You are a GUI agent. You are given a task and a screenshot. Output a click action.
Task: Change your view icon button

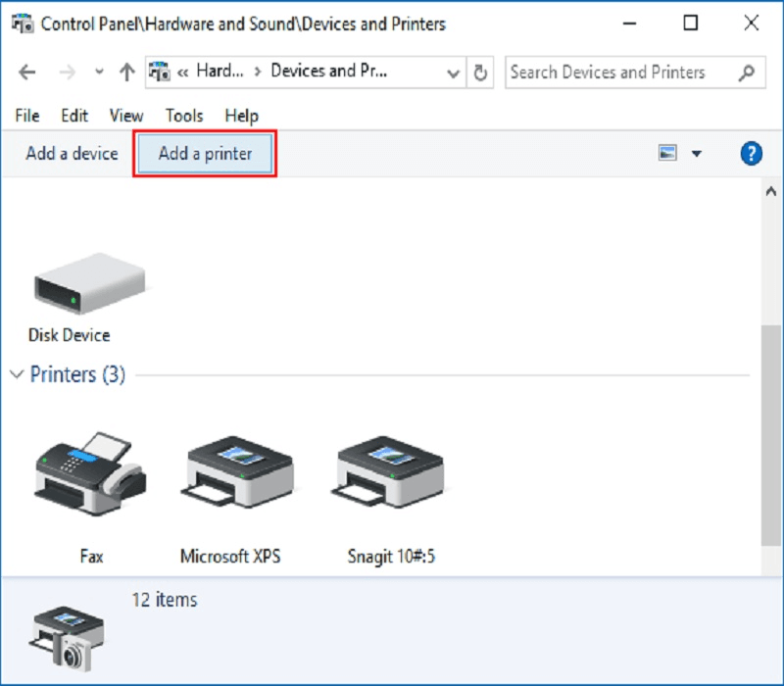[667, 153]
